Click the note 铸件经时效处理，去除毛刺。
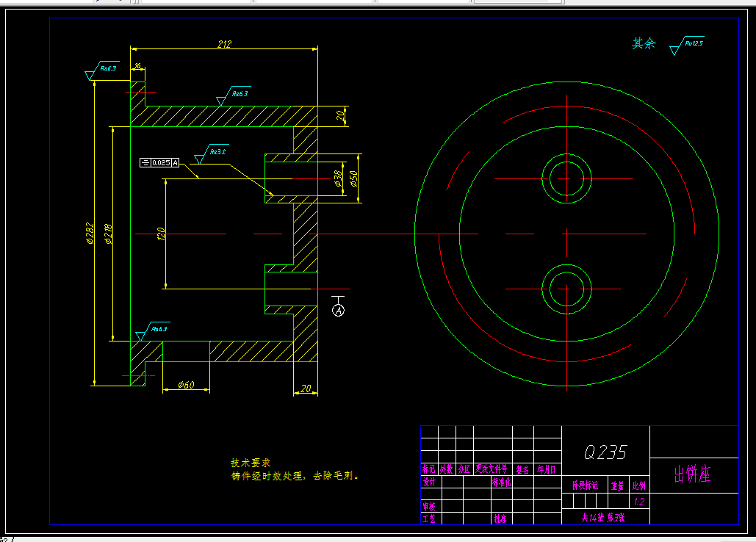Image resolution: width=756 pixels, height=542 pixels. click(295, 476)
